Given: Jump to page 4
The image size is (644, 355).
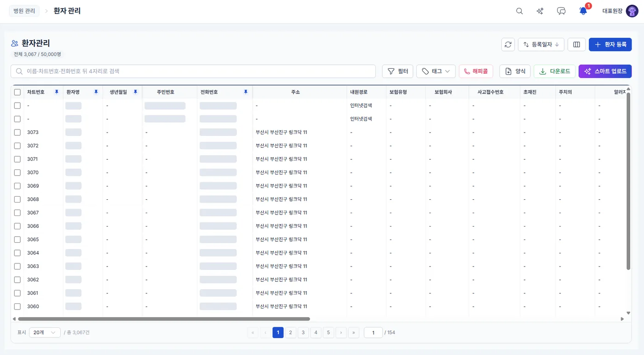Looking at the screenshot, I should (316, 332).
